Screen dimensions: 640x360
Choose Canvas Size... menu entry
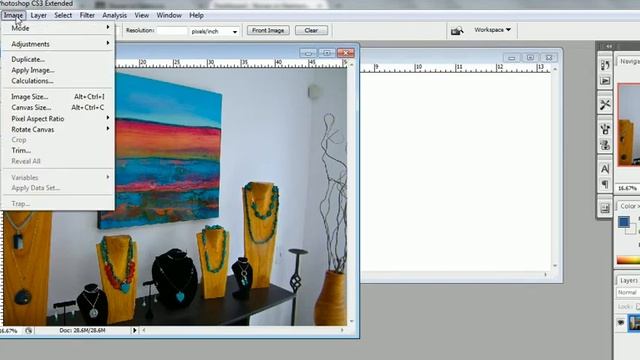58,107
